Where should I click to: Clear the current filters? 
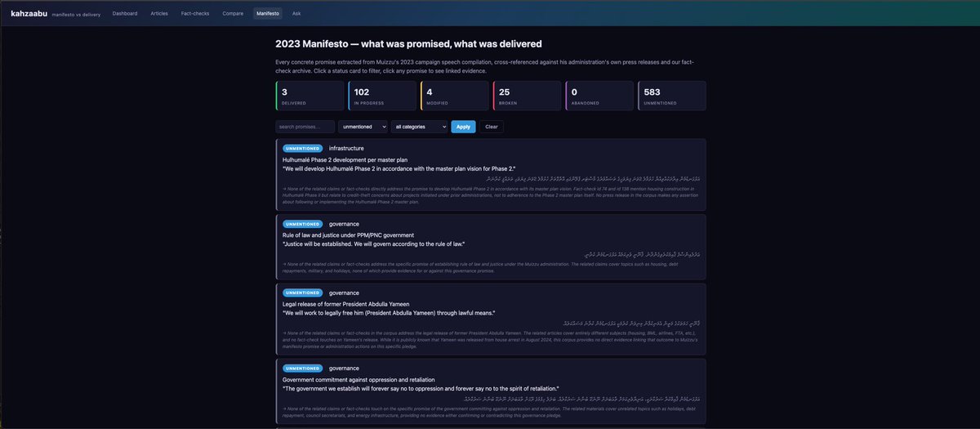coord(491,127)
